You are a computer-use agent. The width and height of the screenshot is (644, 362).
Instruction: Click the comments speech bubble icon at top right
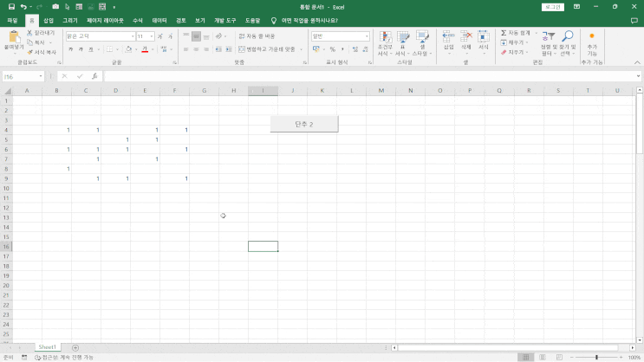[634, 21]
